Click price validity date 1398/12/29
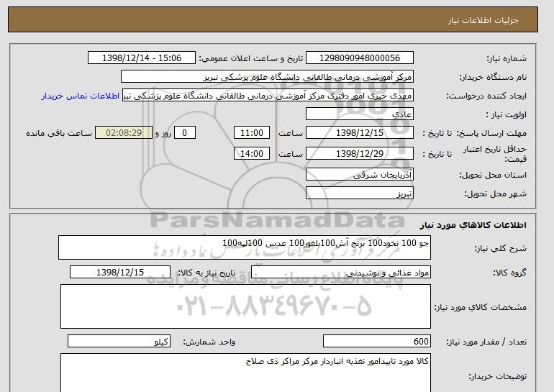 (359, 153)
